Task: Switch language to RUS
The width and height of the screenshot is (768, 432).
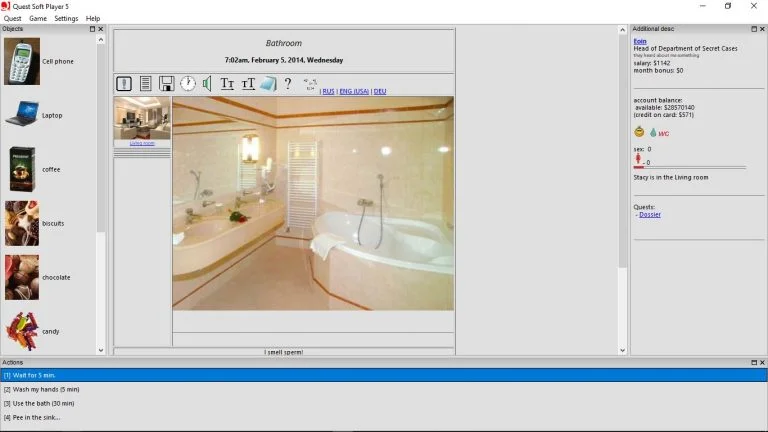Action: 328,91
